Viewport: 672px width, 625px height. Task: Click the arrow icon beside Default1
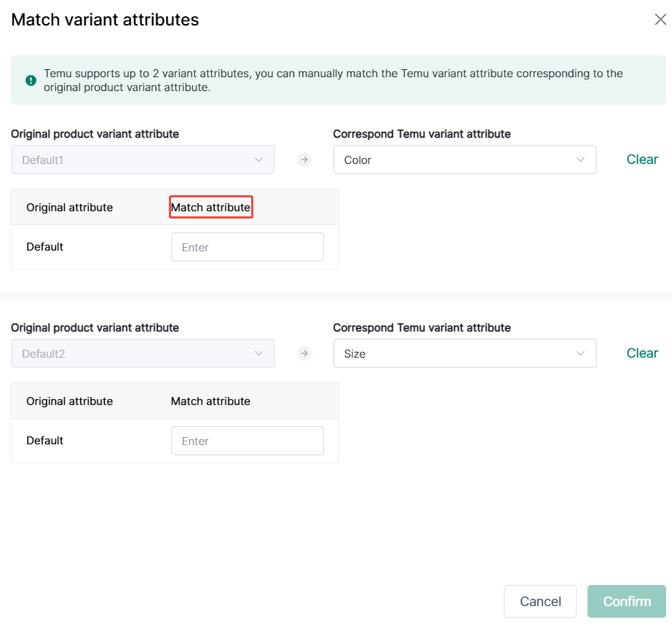(304, 160)
